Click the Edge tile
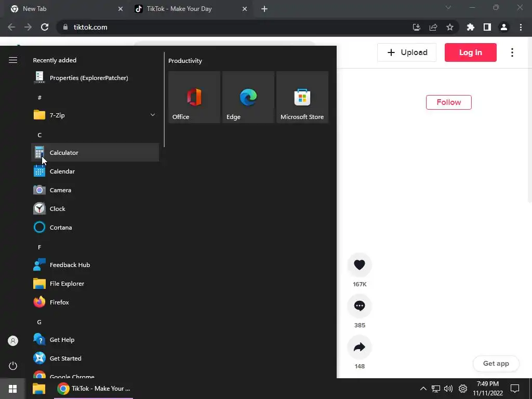The image size is (532, 399). point(248,97)
